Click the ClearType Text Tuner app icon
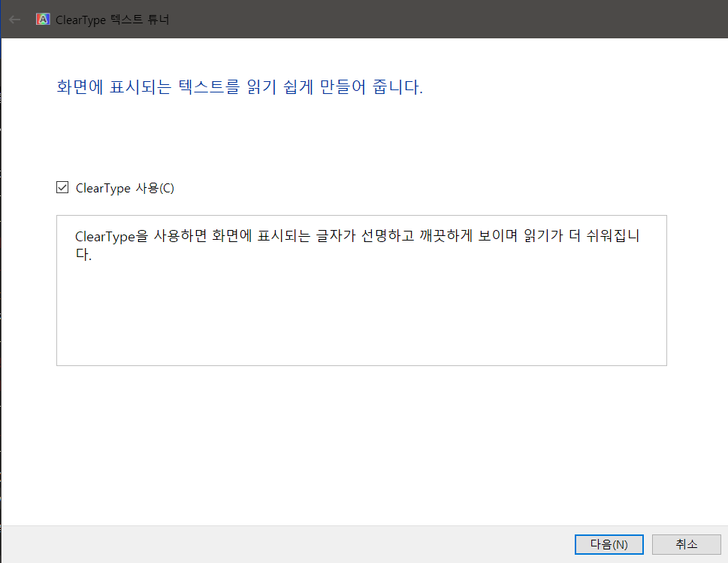The image size is (728, 563). pos(43,19)
